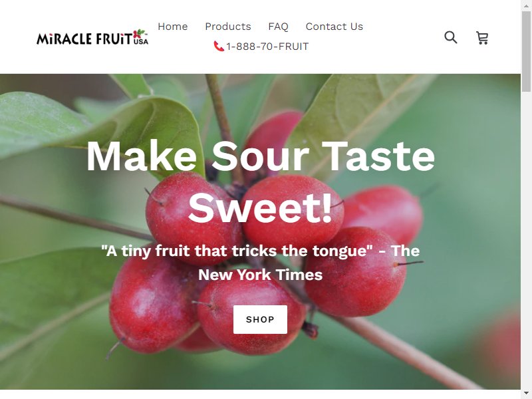
Task: Click the vertical scrollbar thumb
Action: (527, 51)
